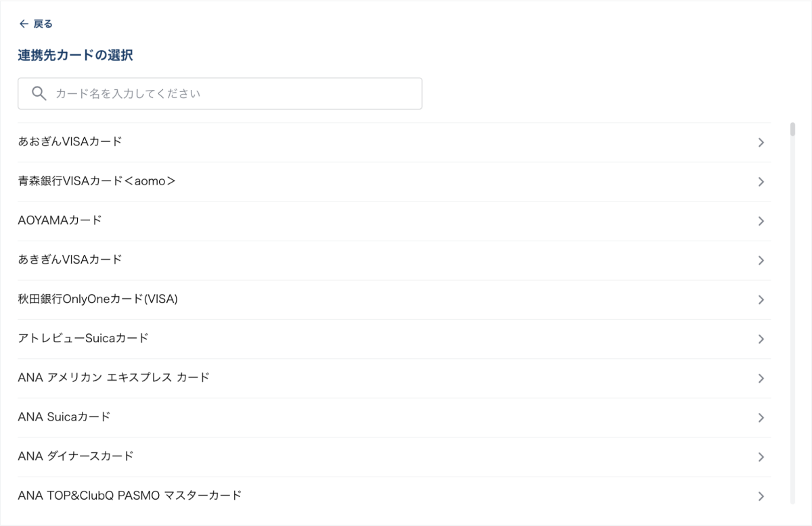
Task: Go back using the 戻る link
Action: pyautogui.click(x=43, y=24)
